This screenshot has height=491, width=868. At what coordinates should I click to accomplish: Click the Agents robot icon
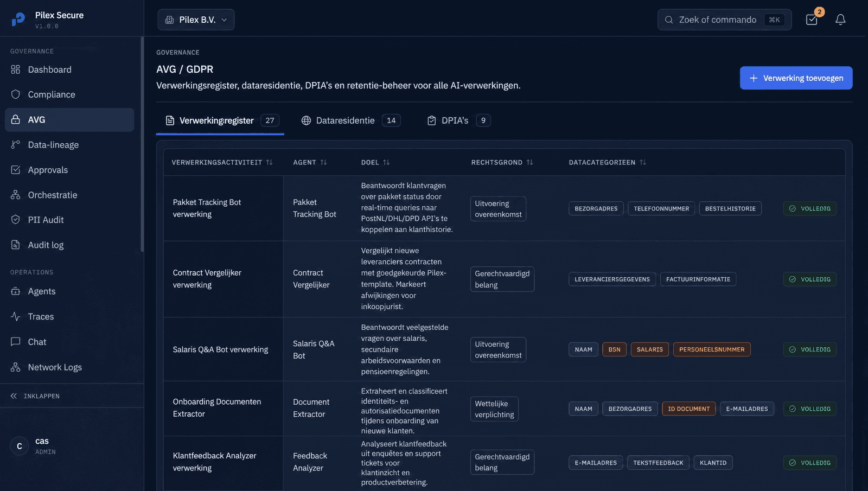point(16,291)
